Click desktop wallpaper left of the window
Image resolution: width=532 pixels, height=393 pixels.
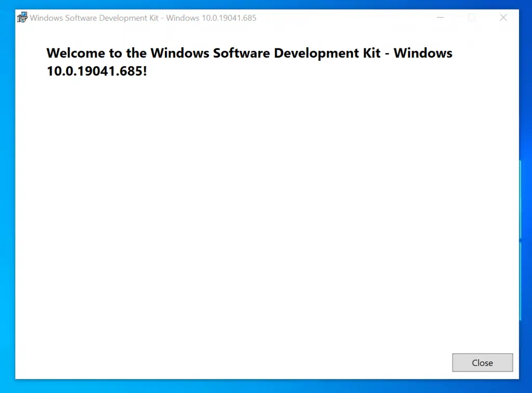(x=7, y=208)
